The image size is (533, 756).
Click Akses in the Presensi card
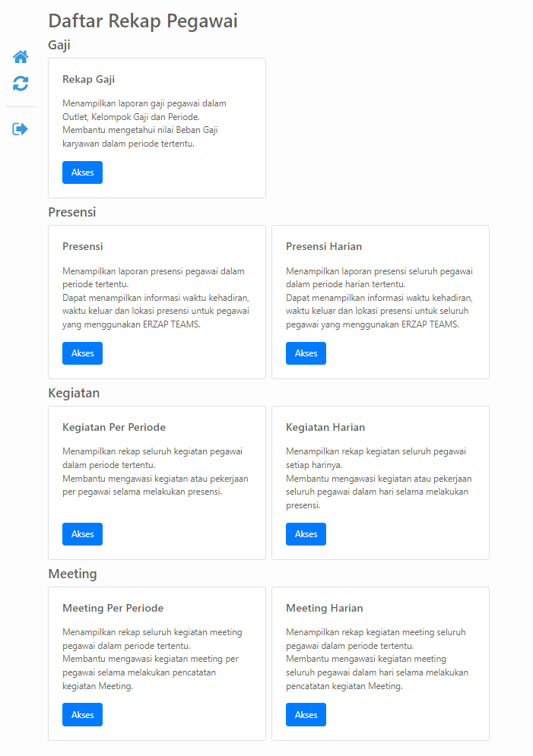(82, 353)
